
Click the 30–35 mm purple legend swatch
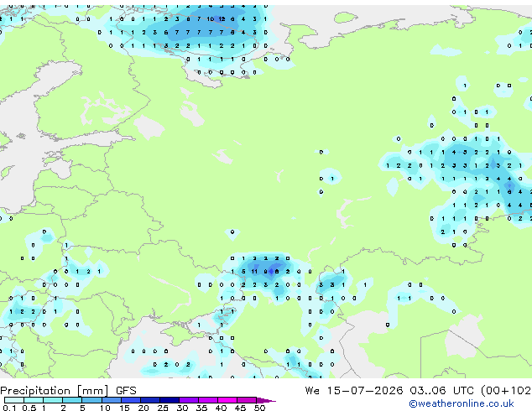188,400
